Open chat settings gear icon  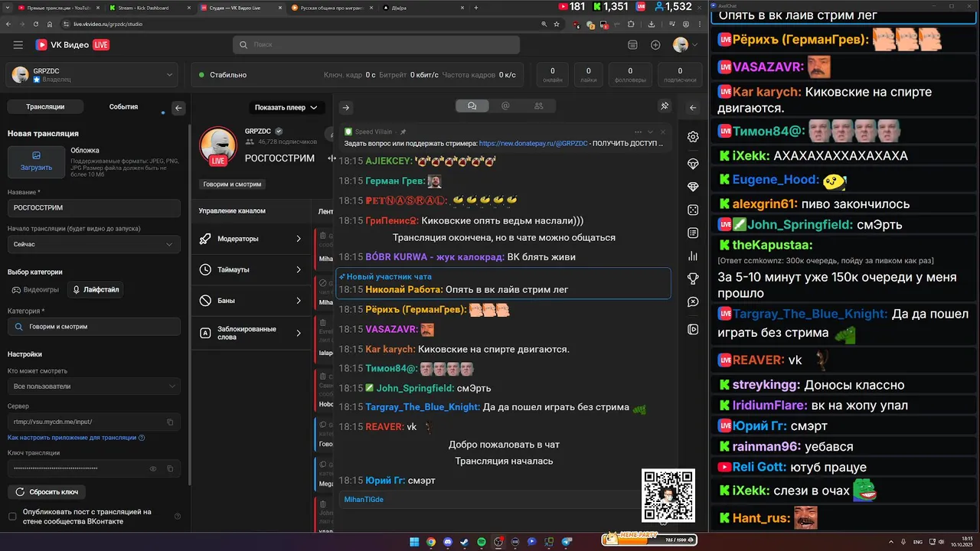coord(693,137)
